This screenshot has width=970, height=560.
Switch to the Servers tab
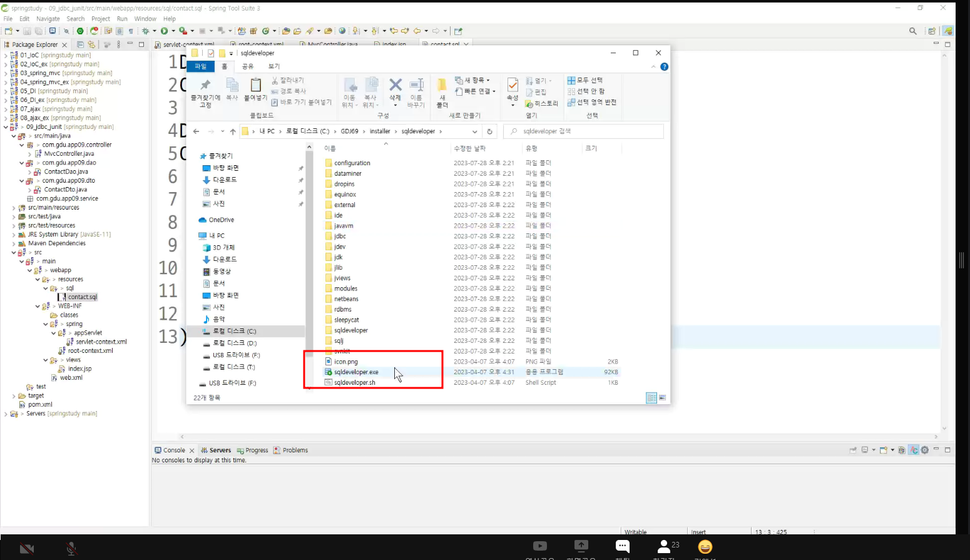tap(216, 451)
